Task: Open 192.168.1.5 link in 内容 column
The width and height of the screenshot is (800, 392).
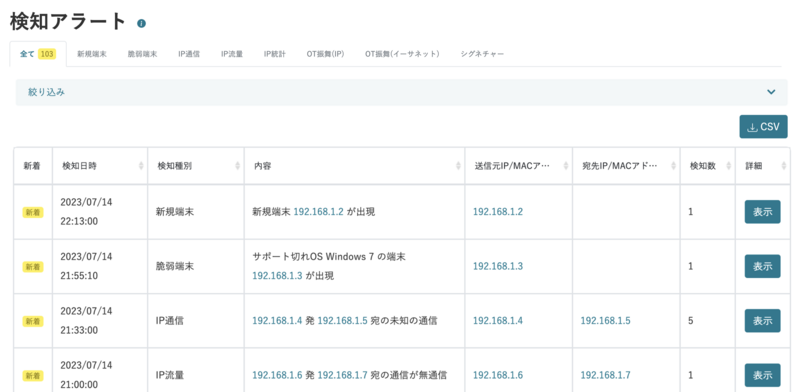Action: pos(342,321)
